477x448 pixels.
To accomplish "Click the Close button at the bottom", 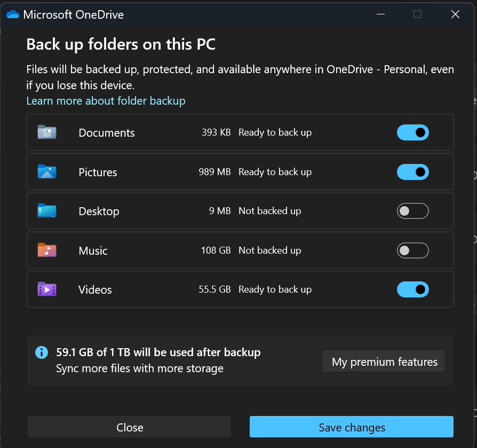I will coord(129,427).
